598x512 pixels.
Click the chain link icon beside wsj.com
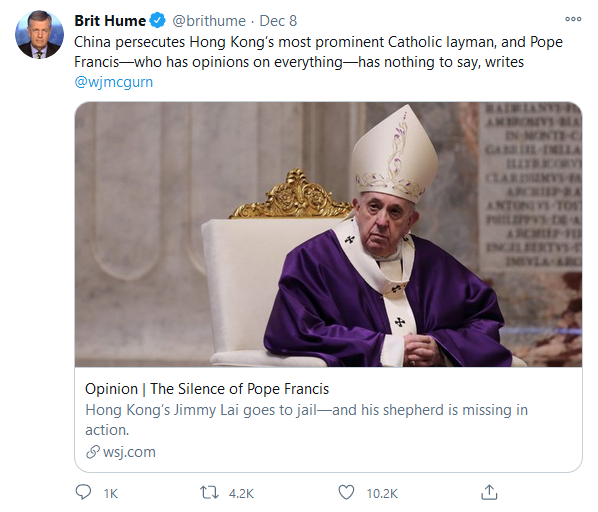point(93,452)
